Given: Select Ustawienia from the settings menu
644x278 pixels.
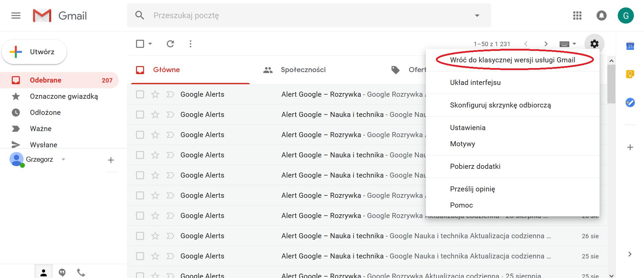Looking at the screenshot, I should coord(468,128).
